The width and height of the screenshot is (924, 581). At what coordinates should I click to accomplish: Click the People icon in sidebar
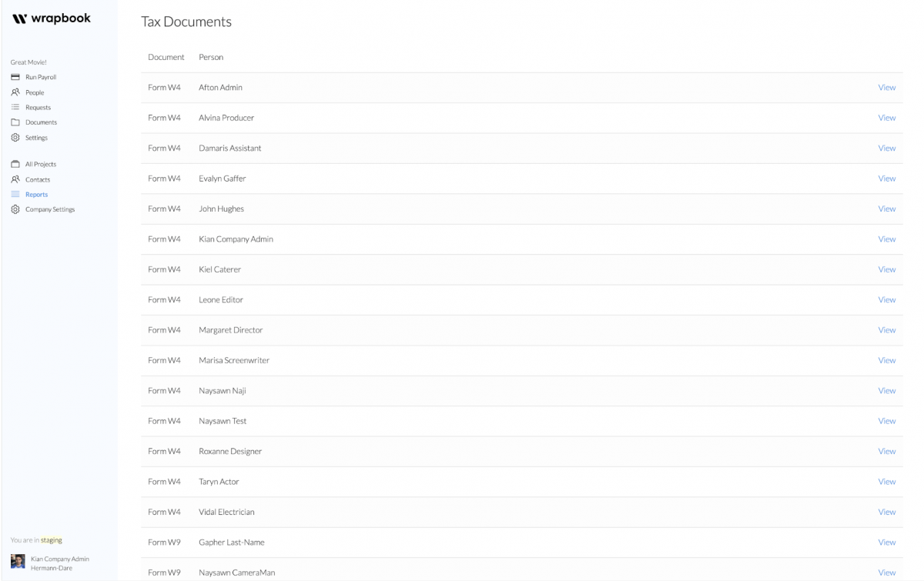[15, 92]
